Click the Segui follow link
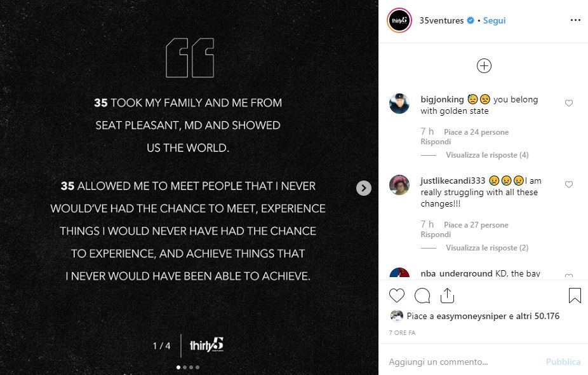 [495, 20]
